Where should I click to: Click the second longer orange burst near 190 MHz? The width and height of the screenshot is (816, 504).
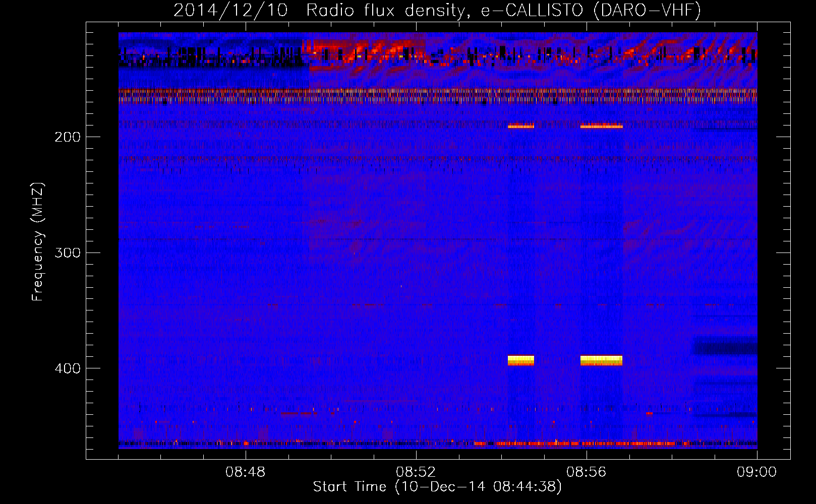point(601,126)
